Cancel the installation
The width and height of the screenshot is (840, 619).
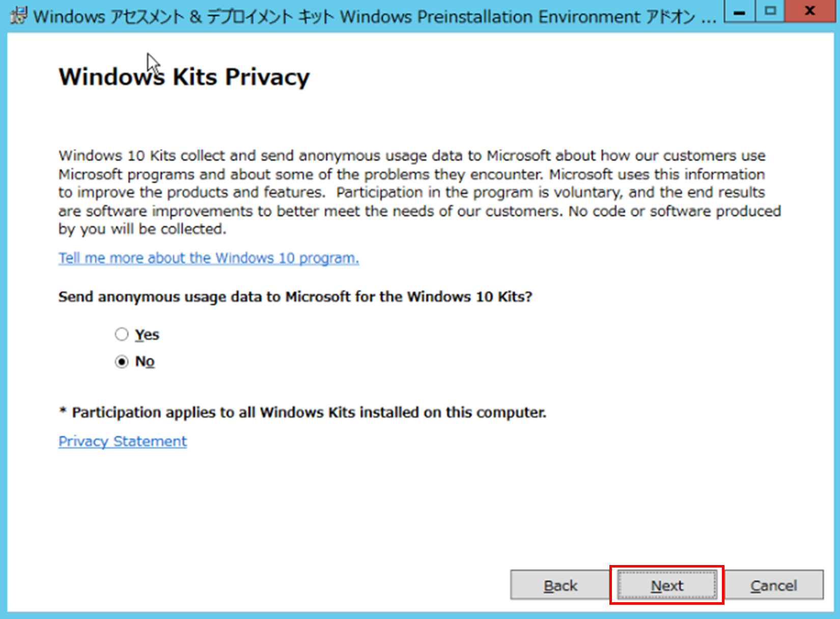(773, 585)
